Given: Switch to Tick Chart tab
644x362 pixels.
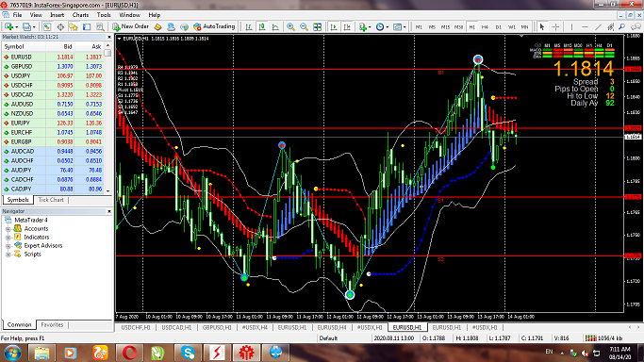Looking at the screenshot, I should 51,200.
